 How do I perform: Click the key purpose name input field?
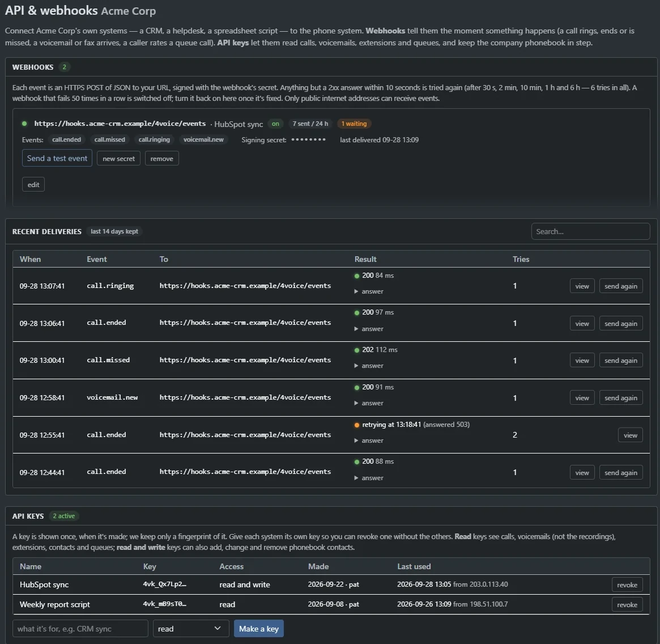tap(80, 629)
